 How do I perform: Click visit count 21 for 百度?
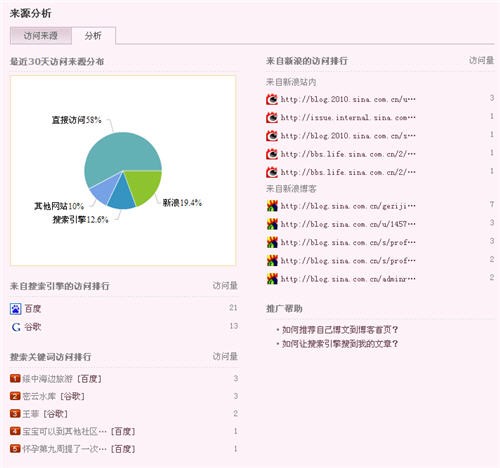[x=233, y=308]
